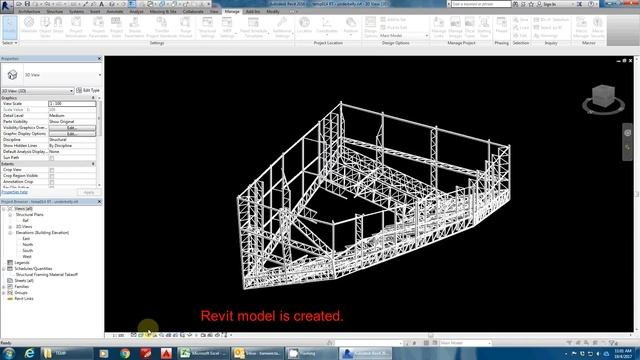Expand the Groups tree node

pyautogui.click(x=4, y=293)
